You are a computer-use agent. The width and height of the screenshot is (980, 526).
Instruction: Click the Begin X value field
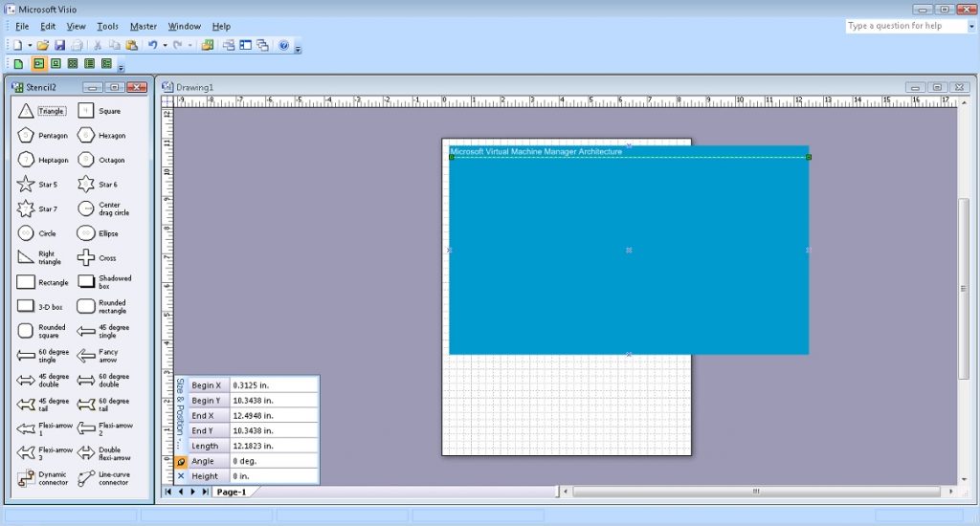(275, 385)
